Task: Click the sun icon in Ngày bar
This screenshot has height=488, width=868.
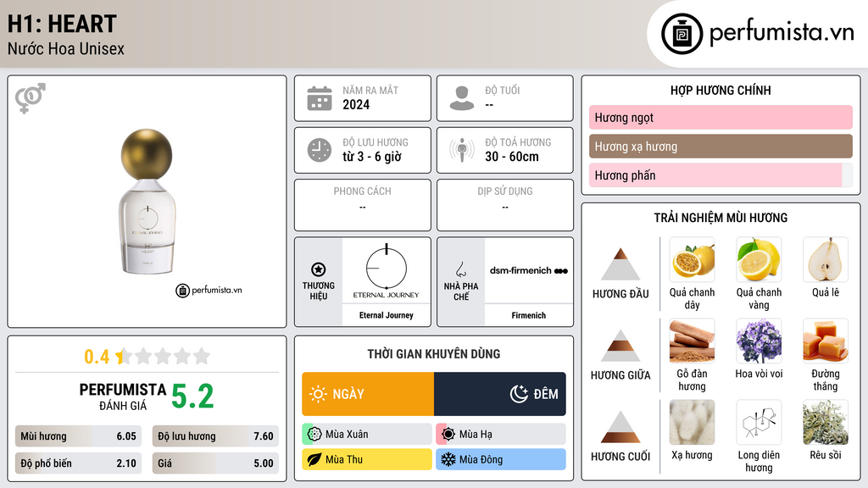Action: pyautogui.click(x=319, y=394)
